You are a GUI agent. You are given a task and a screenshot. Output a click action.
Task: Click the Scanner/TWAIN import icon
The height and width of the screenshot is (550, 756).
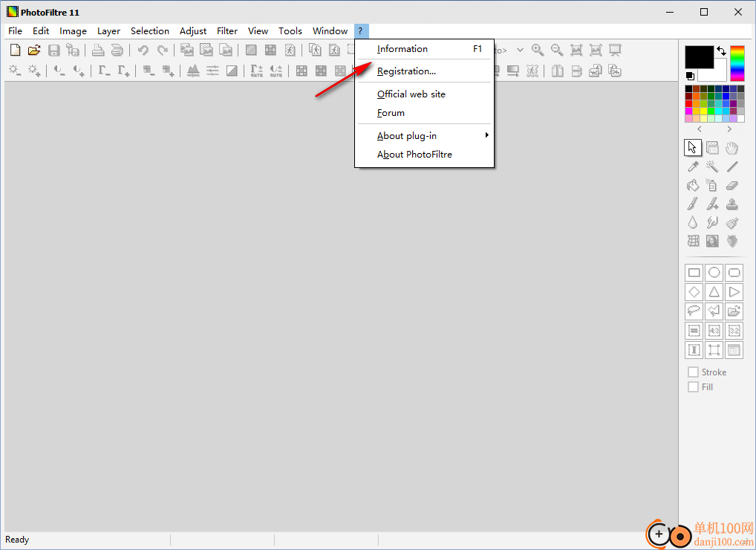click(117, 51)
